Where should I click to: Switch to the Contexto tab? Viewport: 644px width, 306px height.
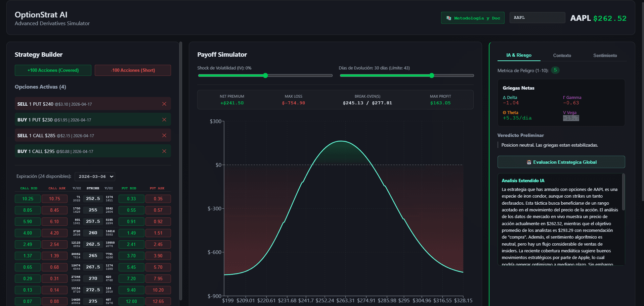(x=562, y=55)
